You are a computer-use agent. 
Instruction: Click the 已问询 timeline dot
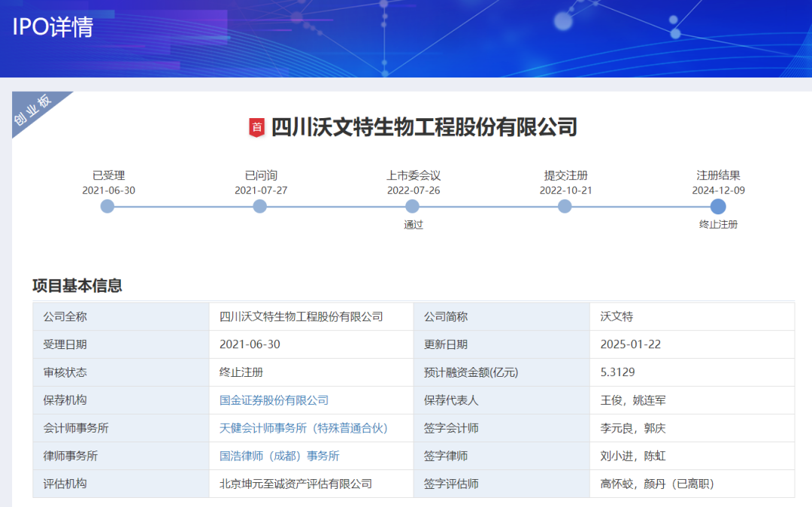point(259,205)
